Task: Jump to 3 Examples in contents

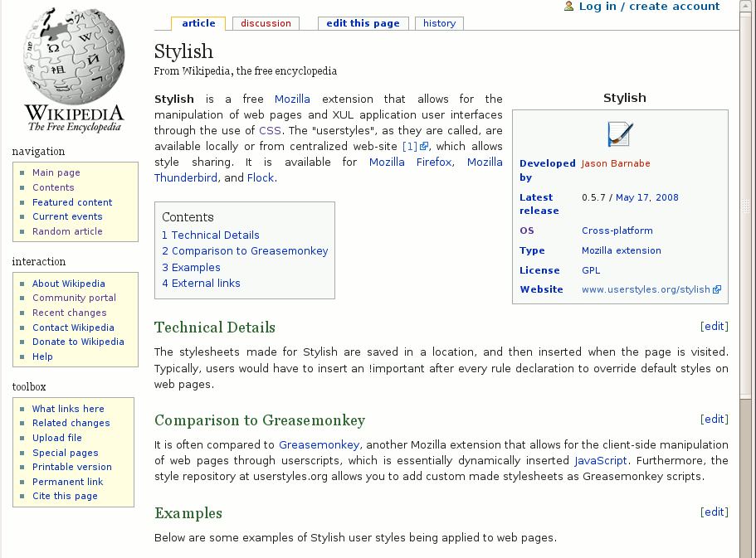Action: click(x=191, y=268)
